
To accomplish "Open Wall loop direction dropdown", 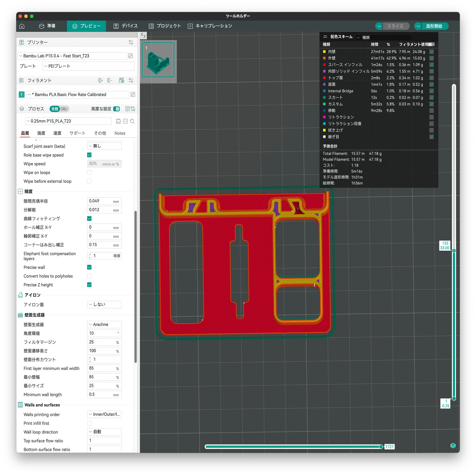I will [x=104, y=432].
